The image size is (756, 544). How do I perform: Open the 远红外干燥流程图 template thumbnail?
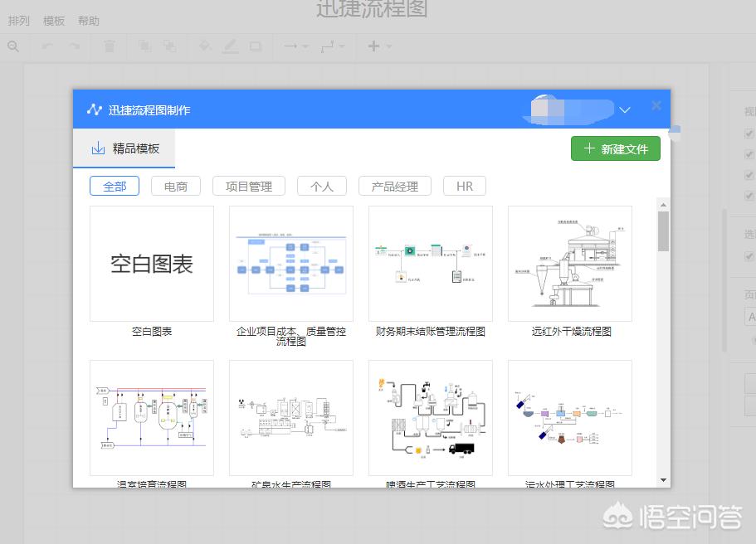tap(570, 264)
